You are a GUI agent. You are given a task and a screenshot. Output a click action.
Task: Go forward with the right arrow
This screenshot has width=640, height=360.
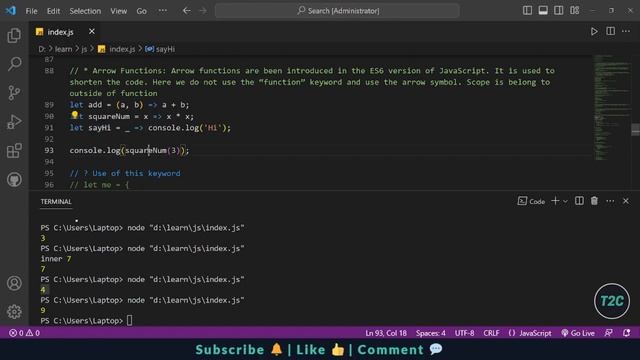203,11
